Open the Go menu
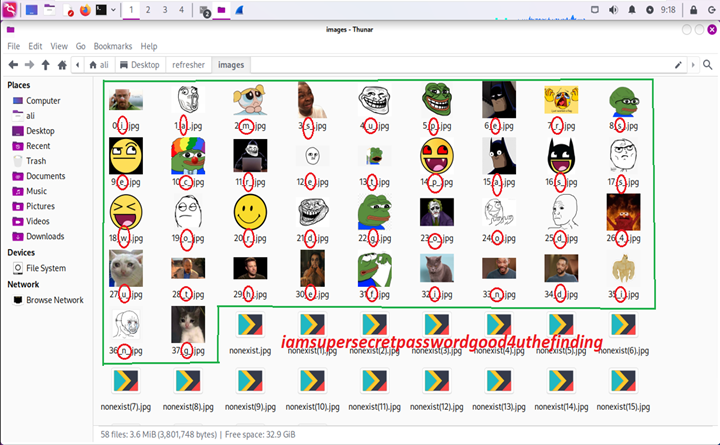Screen dimensions: 720x445 (x=80, y=46)
